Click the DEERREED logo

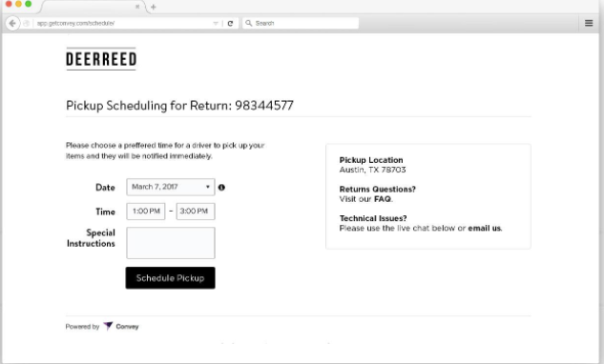tap(101, 59)
